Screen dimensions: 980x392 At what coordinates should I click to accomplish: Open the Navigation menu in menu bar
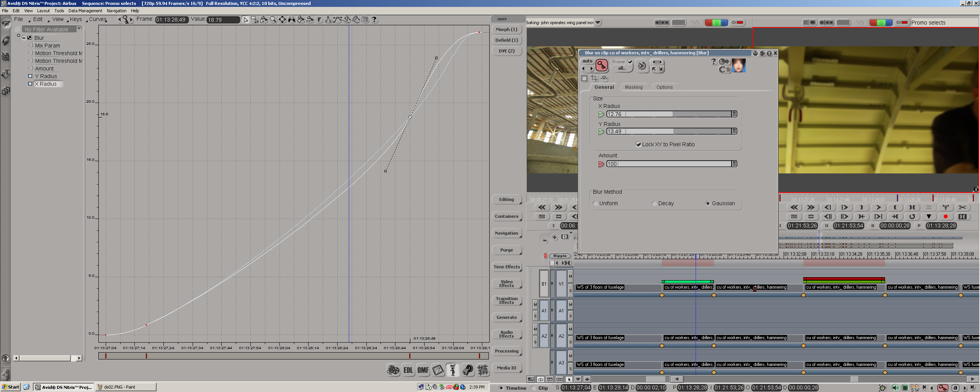(116, 11)
